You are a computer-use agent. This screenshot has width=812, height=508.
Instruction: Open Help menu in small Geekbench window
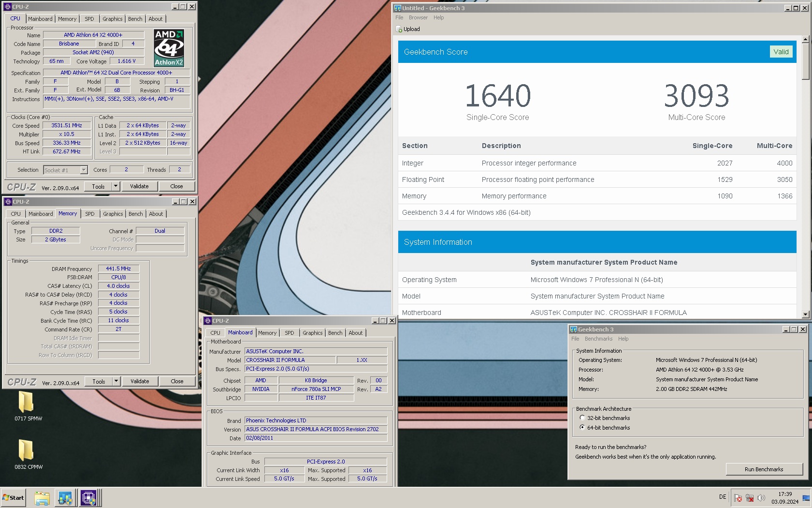[623, 339]
